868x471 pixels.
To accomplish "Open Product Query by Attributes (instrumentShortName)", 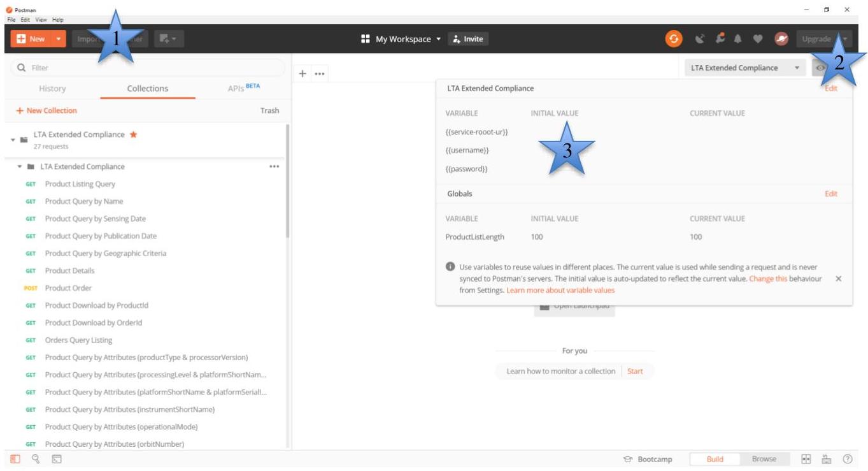I will [x=130, y=409].
